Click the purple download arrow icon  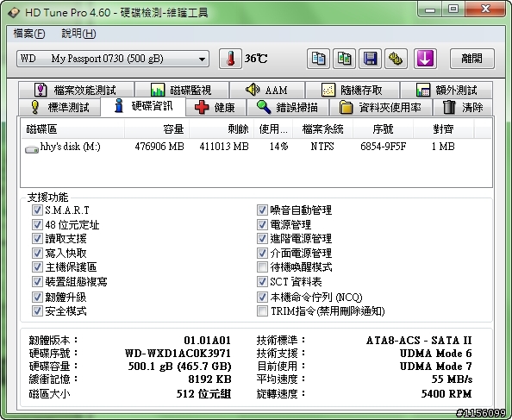pos(425,59)
